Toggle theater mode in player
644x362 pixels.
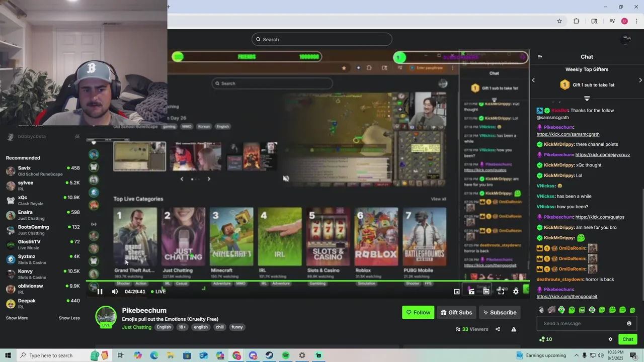click(x=486, y=292)
